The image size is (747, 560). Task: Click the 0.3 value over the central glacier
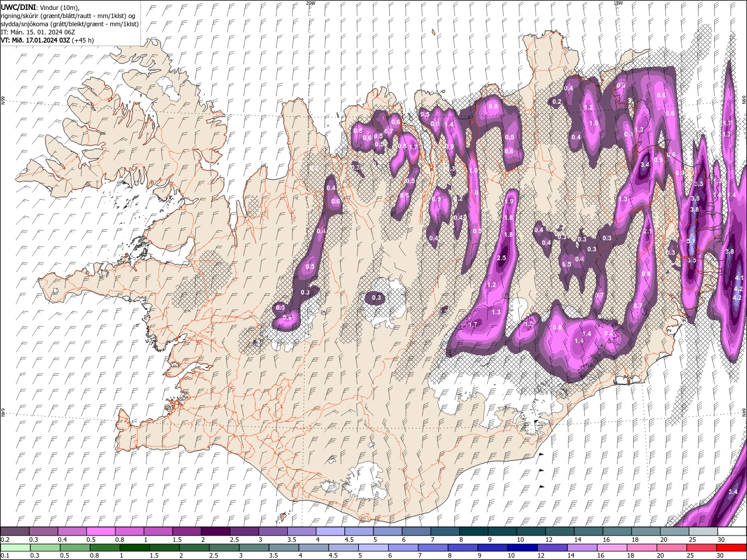[376, 298]
